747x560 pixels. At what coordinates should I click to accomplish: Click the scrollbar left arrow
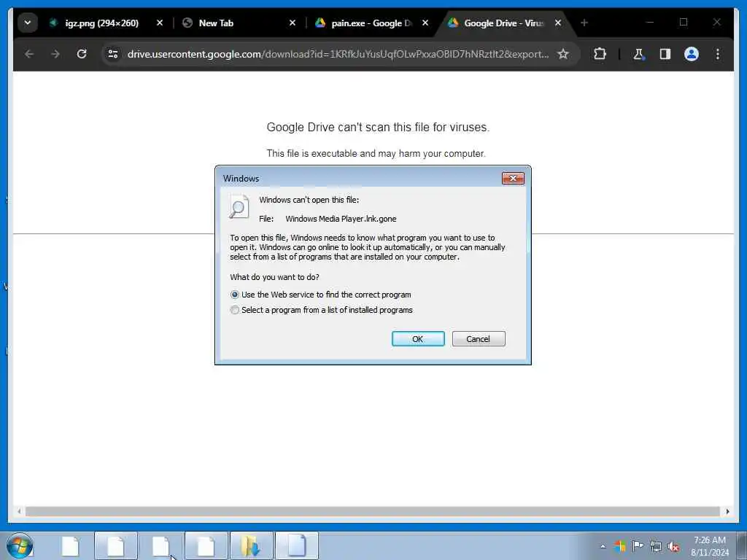click(19, 511)
